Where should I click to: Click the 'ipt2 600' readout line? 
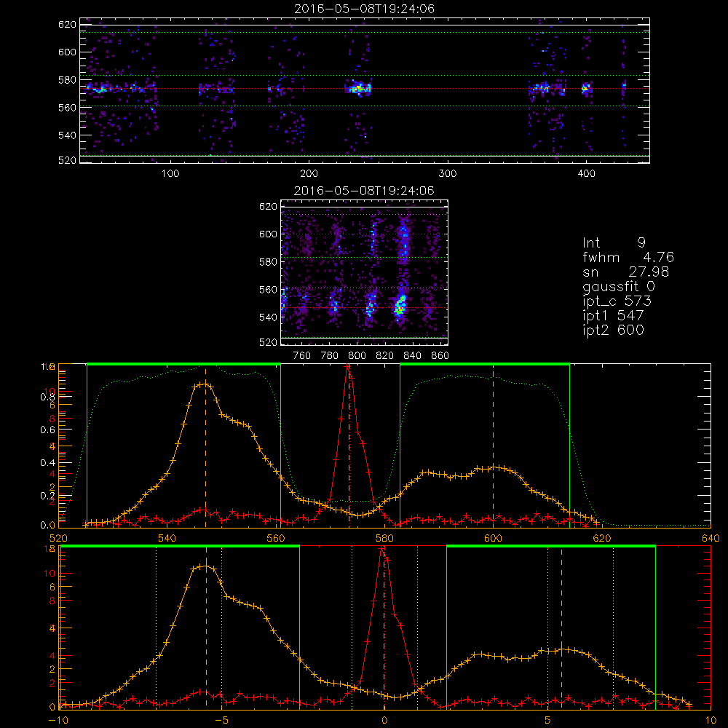(x=613, y=330)
